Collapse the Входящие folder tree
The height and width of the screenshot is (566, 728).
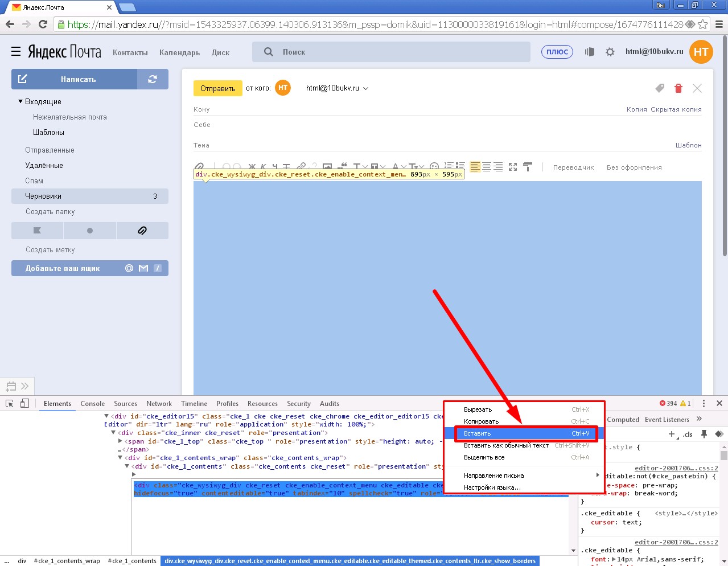point(20,101)
